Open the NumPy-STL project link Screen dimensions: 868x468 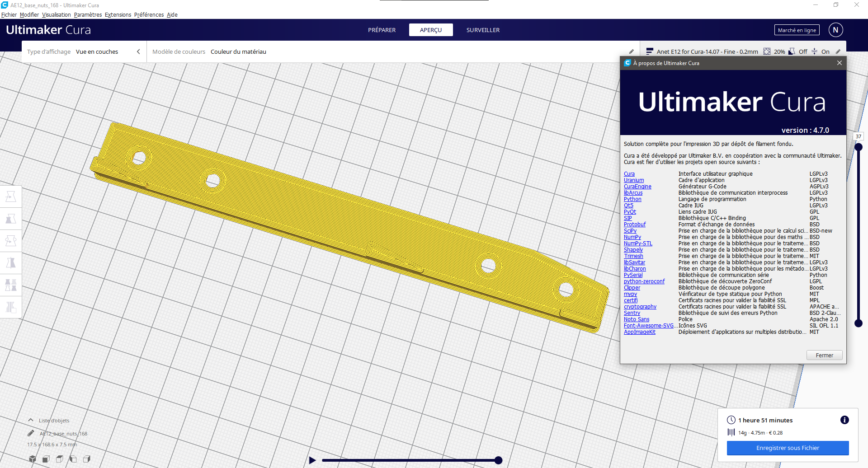(638, 243)
